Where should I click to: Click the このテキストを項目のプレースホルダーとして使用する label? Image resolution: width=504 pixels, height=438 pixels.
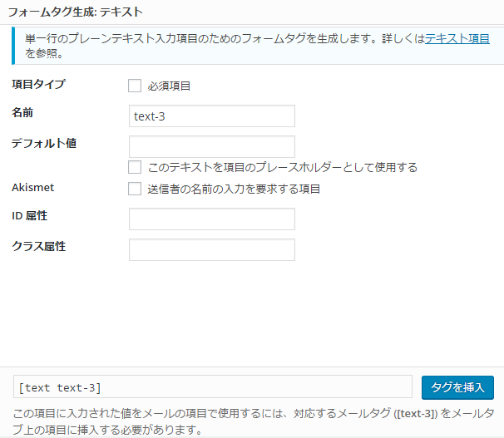282,167
